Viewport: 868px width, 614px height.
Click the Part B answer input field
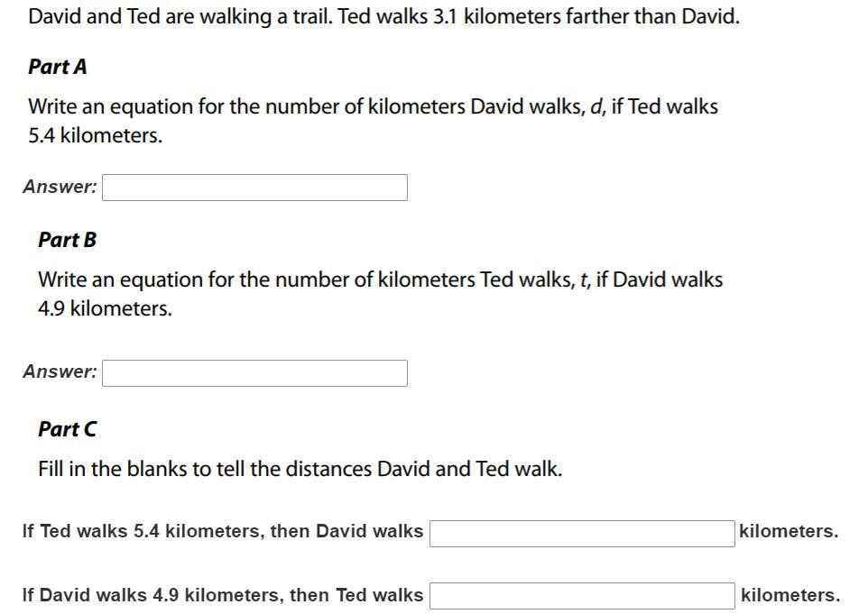click(254, 373)
